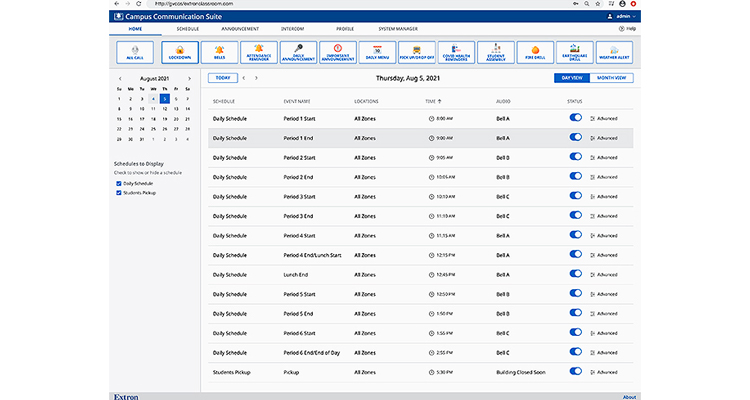
Task: Open Advanced settings for Lunch End
Action: coord(604,275)
